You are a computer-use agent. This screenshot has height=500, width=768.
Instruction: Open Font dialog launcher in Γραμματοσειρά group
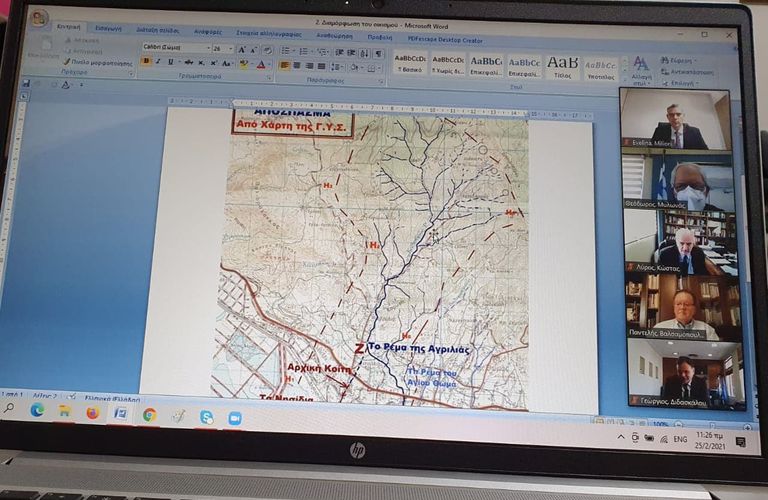269,78
